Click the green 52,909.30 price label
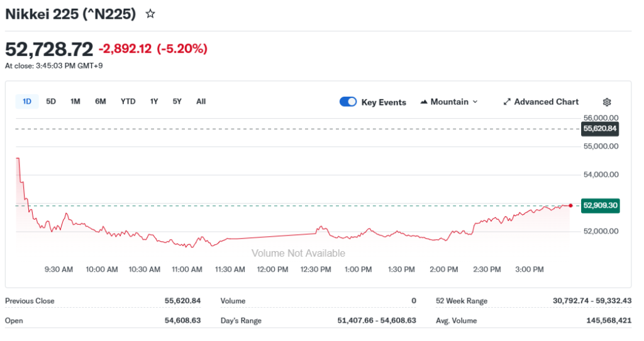Viewport: 644px width, 341px height. pyautogui.click(x=600, y=205)
